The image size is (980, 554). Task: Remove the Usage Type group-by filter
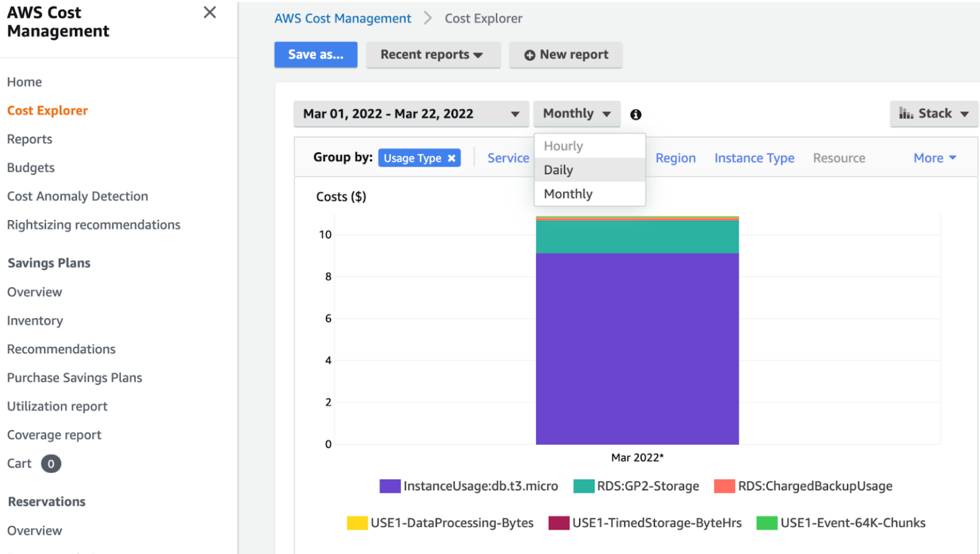(x=451, y=158)
